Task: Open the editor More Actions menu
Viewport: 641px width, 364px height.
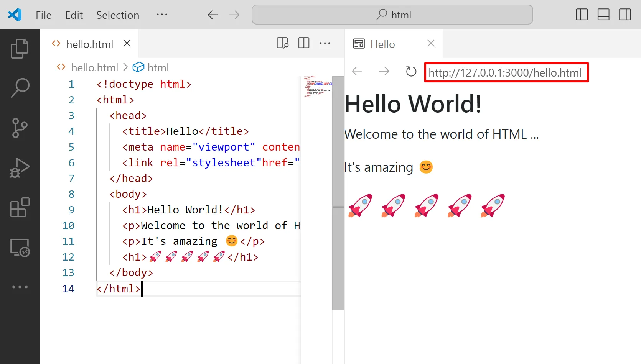Action: (325, 43)
